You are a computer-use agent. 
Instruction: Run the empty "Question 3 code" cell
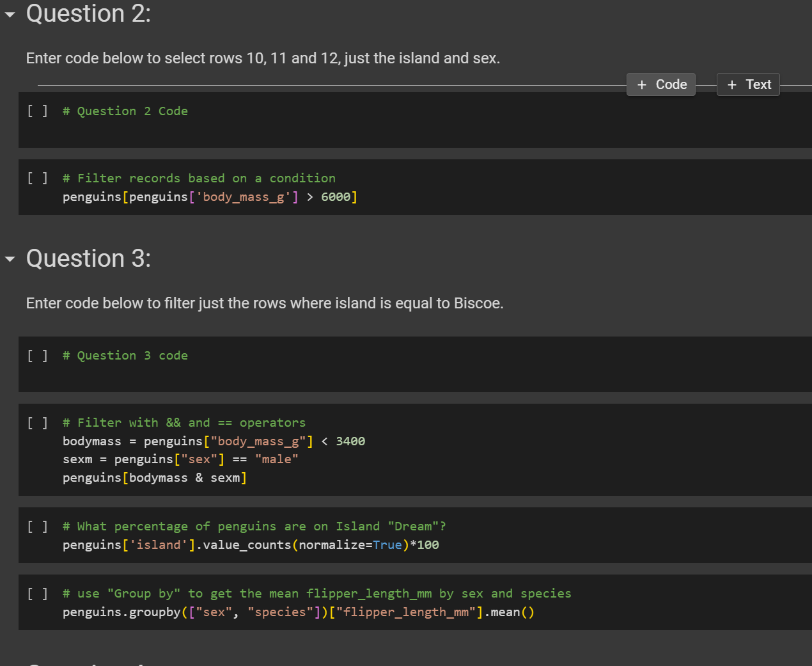[x=38, y=355]
